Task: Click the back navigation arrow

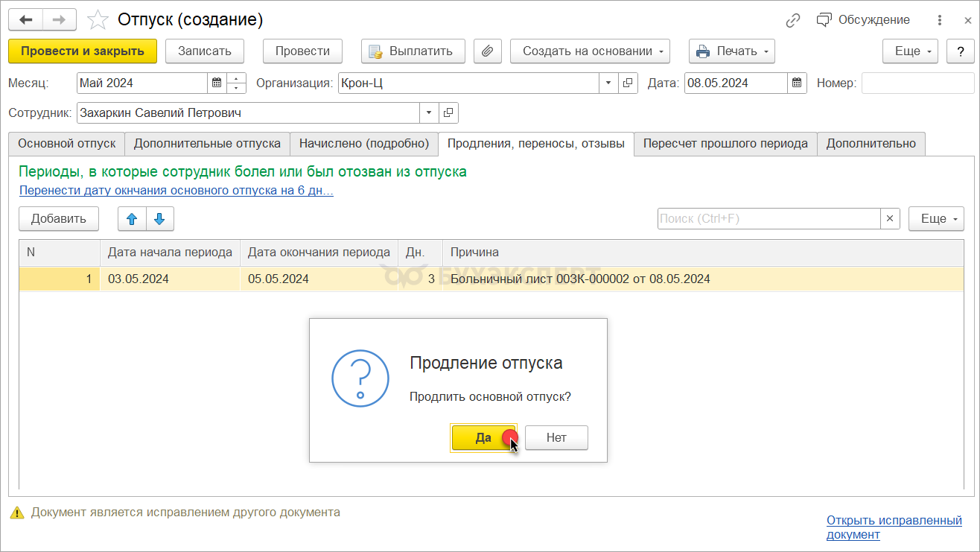Action: pos(25,20)
